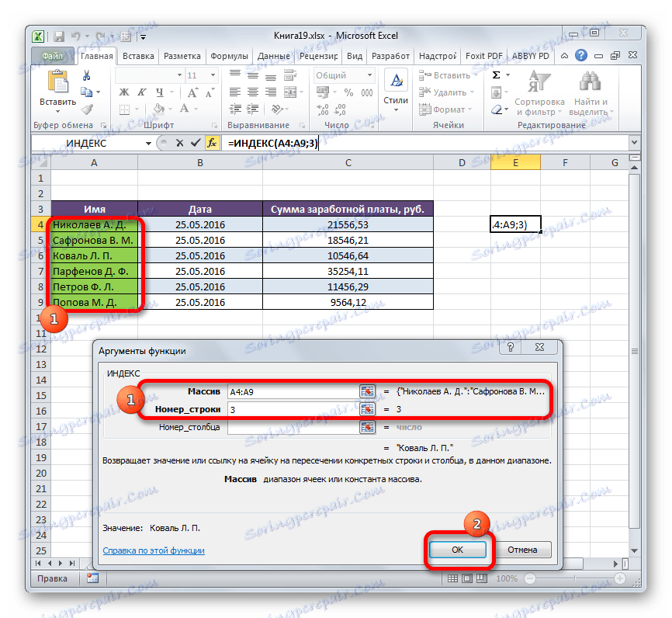Click the borders icon in Шрифт group
Viewport: 672px width, 618px height.
pyautogui.click(x=124, y=109)
